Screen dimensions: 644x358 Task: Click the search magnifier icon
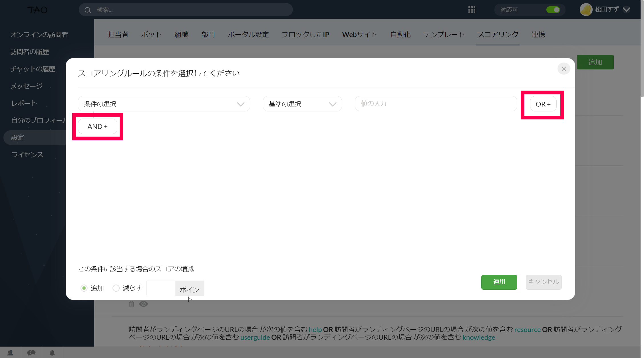88,10
